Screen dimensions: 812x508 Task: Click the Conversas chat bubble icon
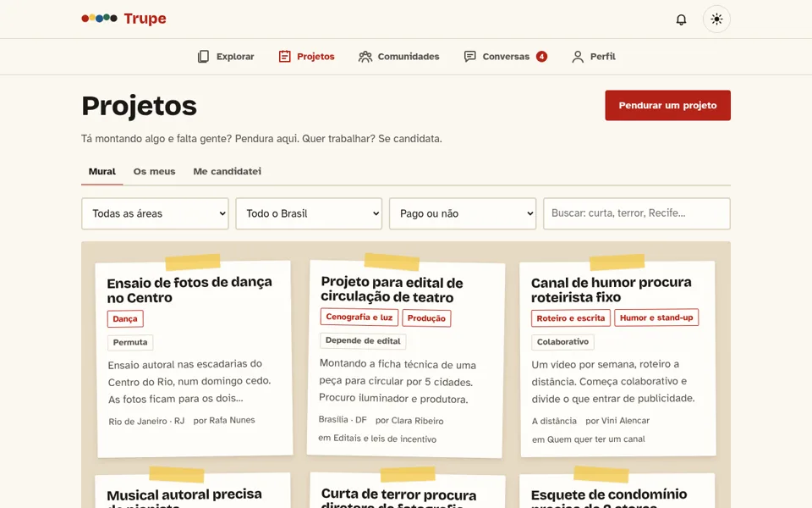click(x=469, y=57)
